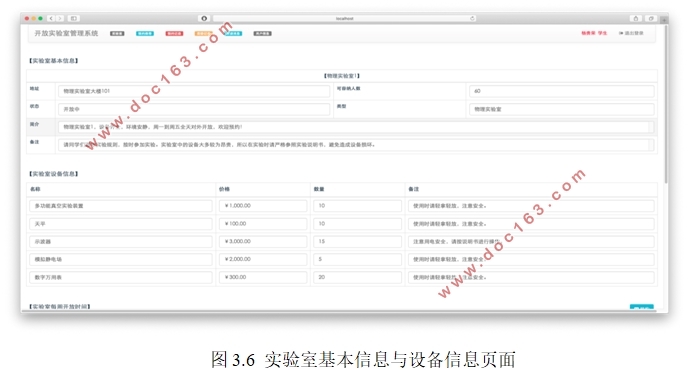The width and height of the screenshot is (696, 391).
Task: Click price field ¥3,000.00
Action: [x=263, y=241]
